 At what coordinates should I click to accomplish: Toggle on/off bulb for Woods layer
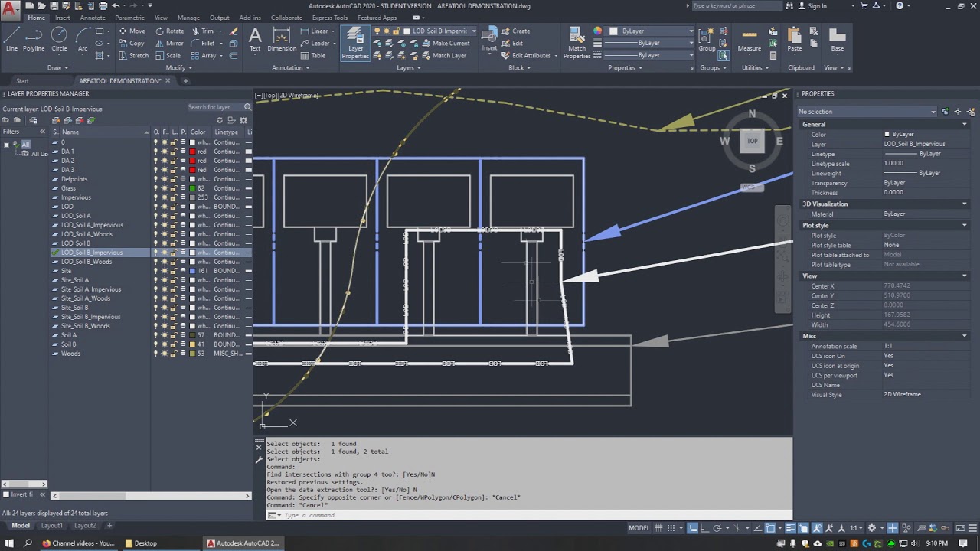[156, 354]
